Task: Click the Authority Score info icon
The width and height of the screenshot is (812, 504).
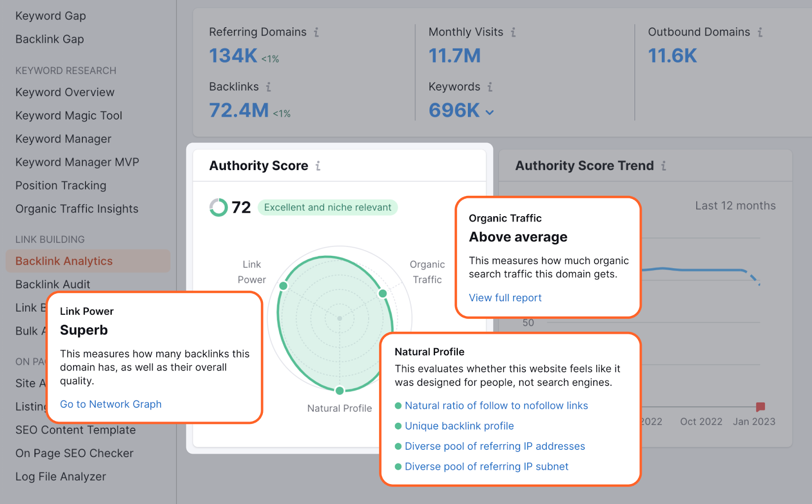Action: point(318,165)
